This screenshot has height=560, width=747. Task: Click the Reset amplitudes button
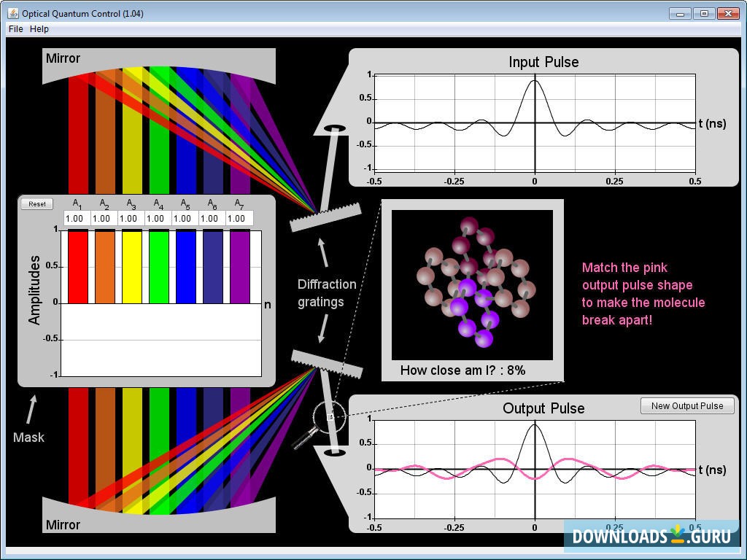click(36, 204)
